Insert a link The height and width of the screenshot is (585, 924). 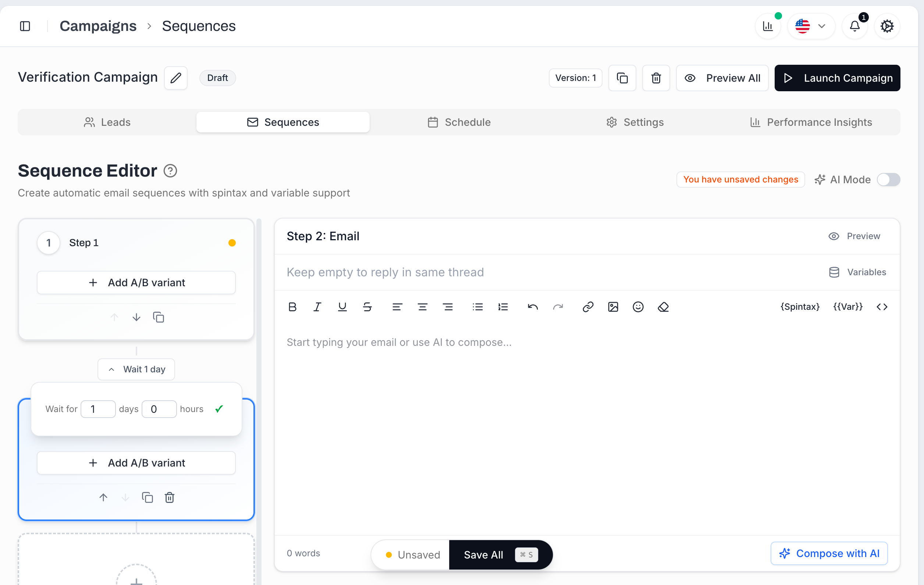[x=588, y=307]
